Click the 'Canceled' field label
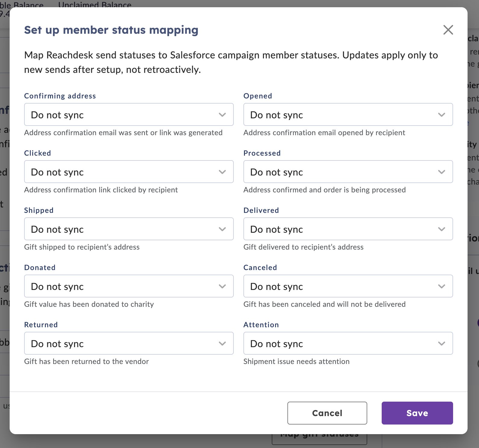The width and height of the screenshot is (479, 448). 260,267
